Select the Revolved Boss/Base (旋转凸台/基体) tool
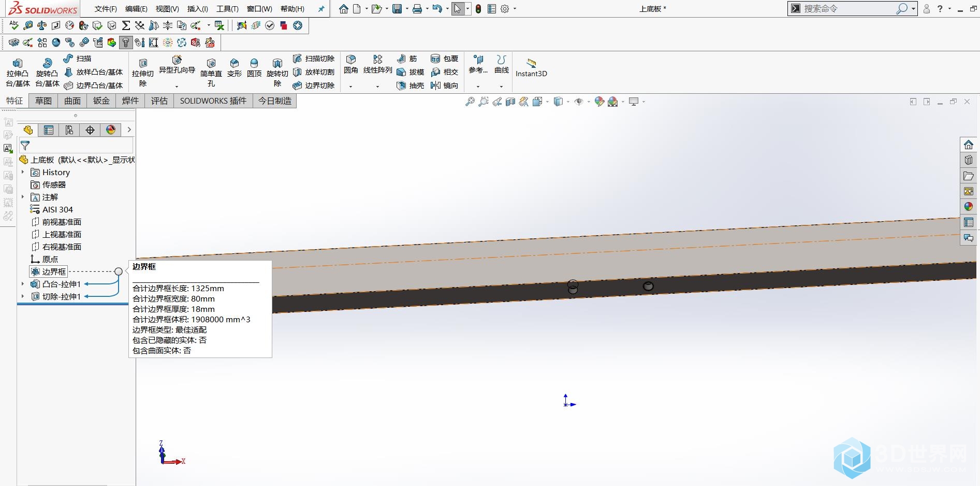Image resolution: width=980 pixels, height=486 pixels. [x=47, y=73]
